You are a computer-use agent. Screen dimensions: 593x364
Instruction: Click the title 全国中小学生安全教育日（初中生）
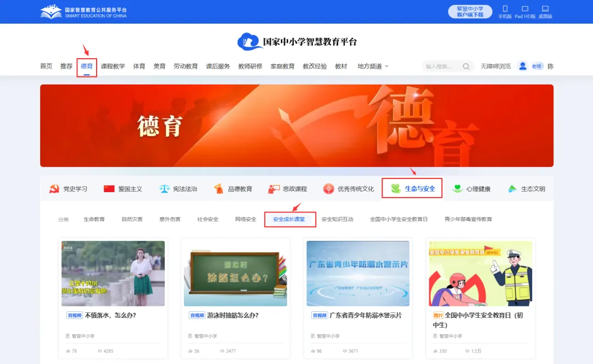tap(478, 320)
